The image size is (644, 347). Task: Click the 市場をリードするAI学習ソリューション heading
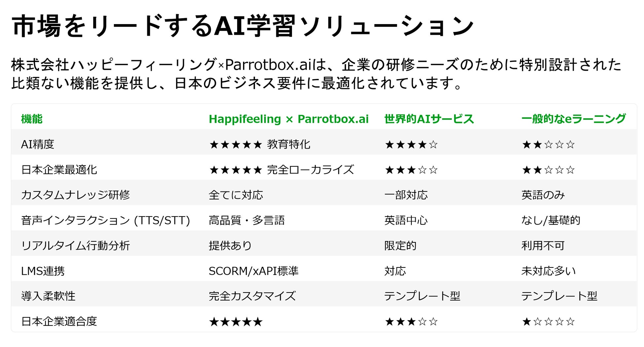243,26
